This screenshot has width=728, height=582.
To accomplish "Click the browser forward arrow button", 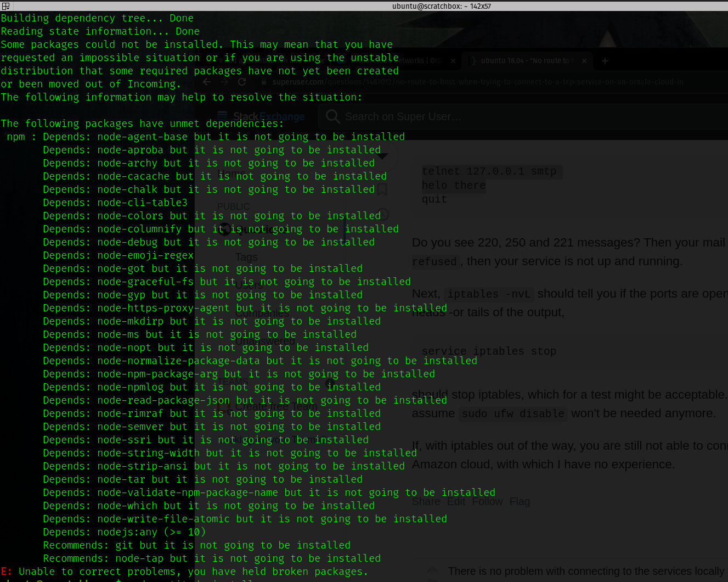I will 224,82.
